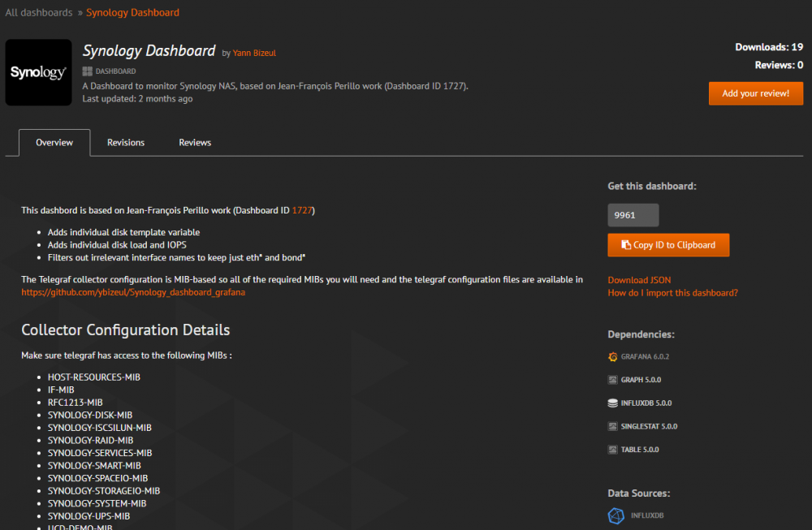The width and height of the screenshot is (812, 530).
Task: Click Copy ID to Clipboard button
Action: (668, 245)
